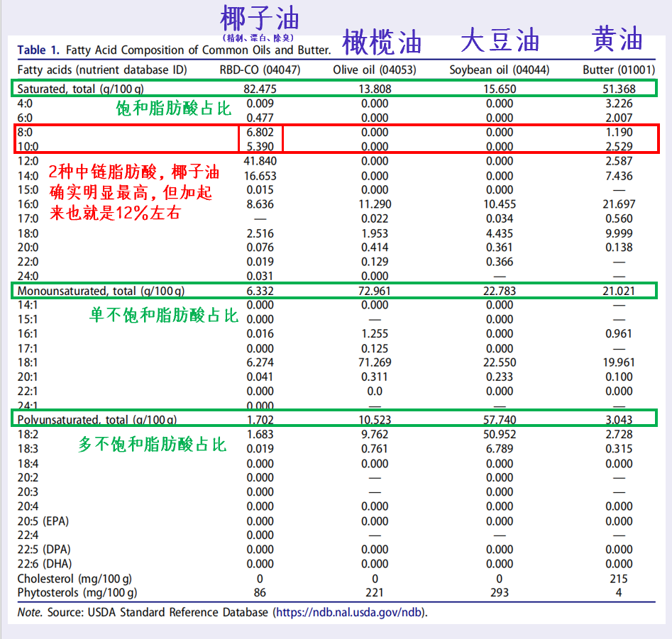The height and width of the screenshot is (639, 672).
Task: Select the olive oil 18:1 value 71.269
Action: tap(375, 362)
